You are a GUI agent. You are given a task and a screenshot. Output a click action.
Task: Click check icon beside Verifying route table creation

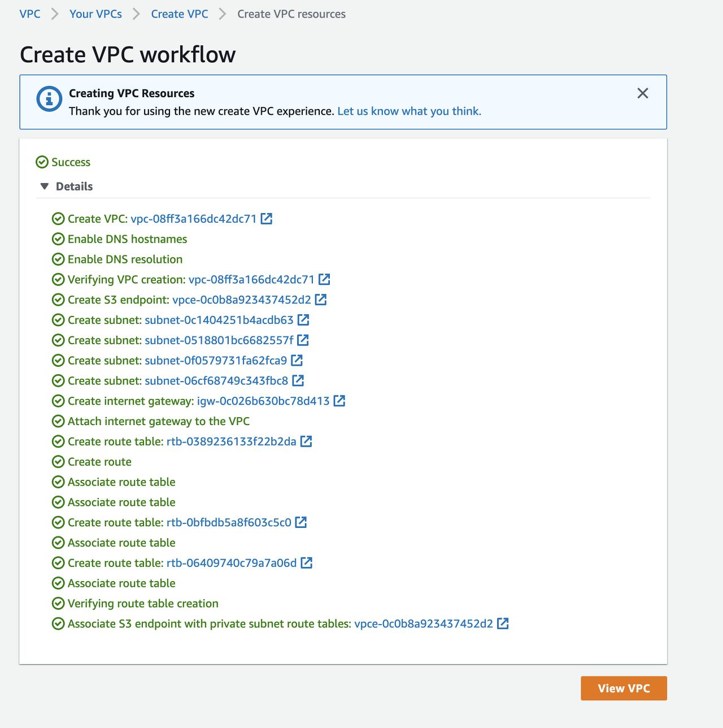coord(58,604)
